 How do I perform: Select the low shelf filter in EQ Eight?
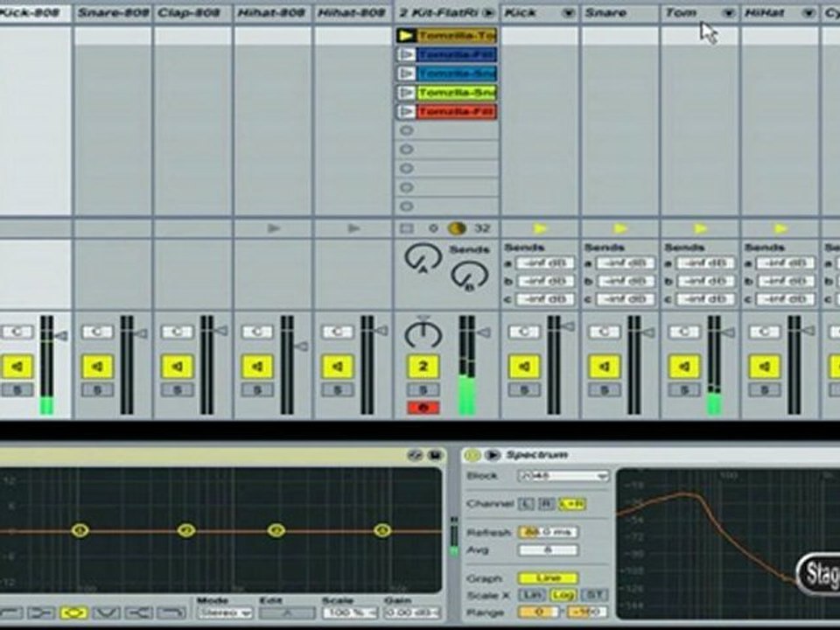tap(41, 612)
